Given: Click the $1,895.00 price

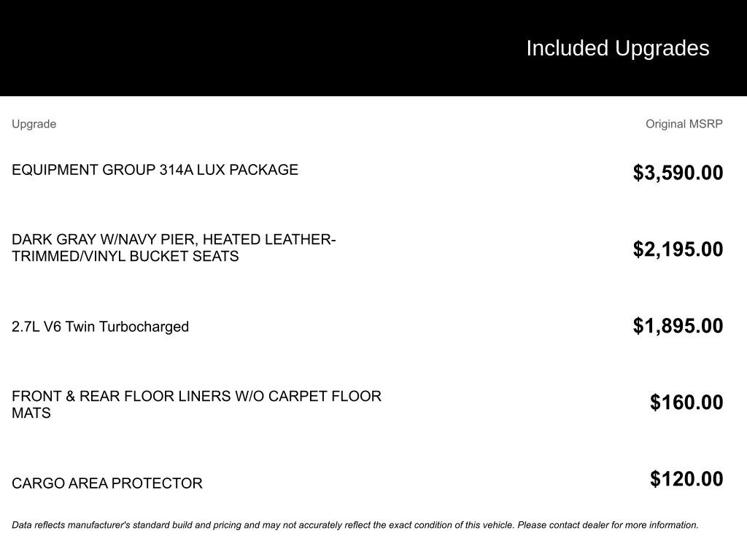Looking at the screenshot, I should pos(678,326).
